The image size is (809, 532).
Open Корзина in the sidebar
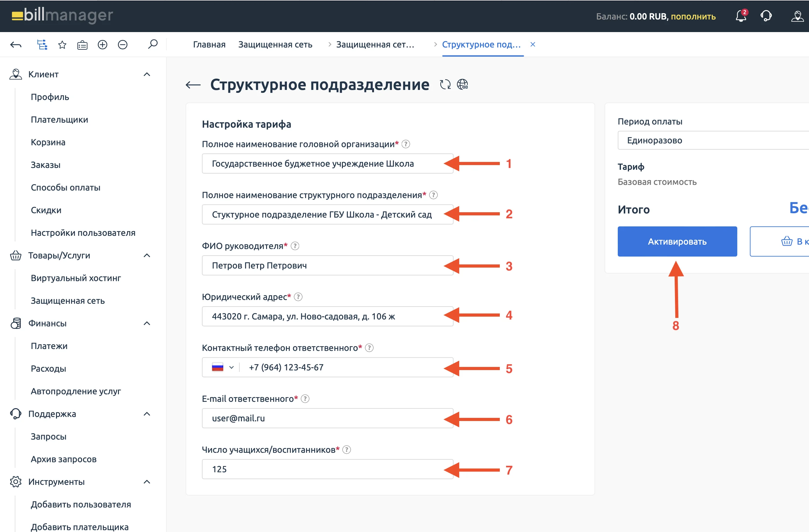coord(48,142)
